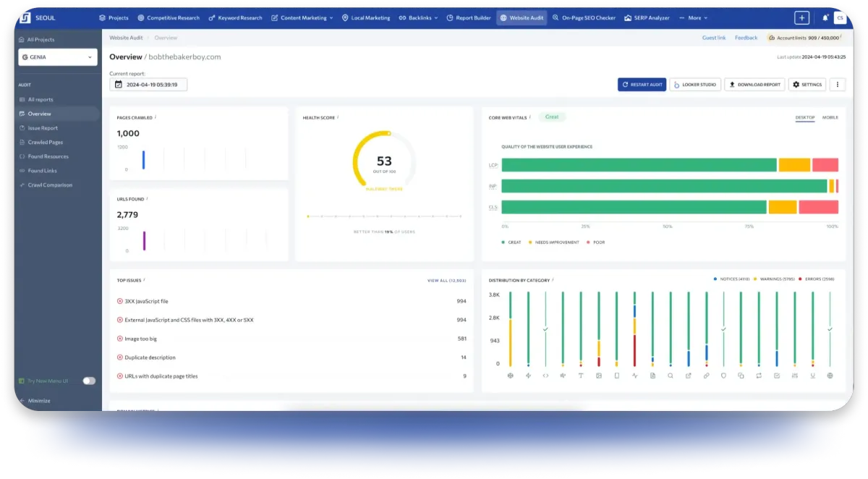Open the On-Page SEO Checker

click(x=584, y=18)
